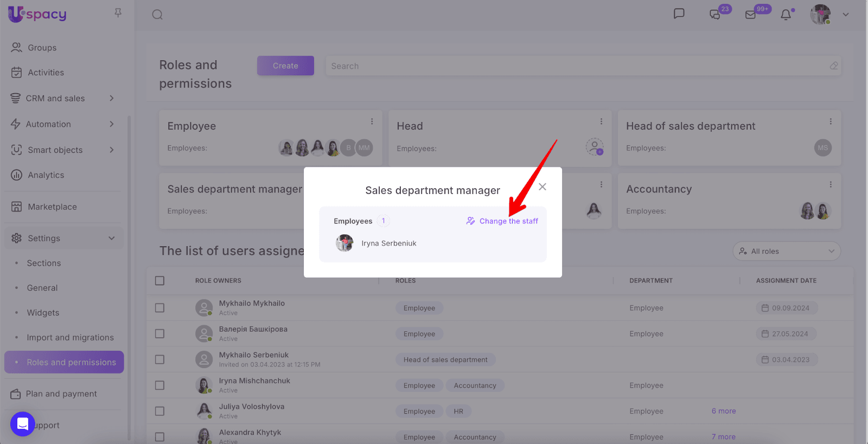Click the pin sidebar icon
This screenshot has height=444, width=868.
coord(118,12)
